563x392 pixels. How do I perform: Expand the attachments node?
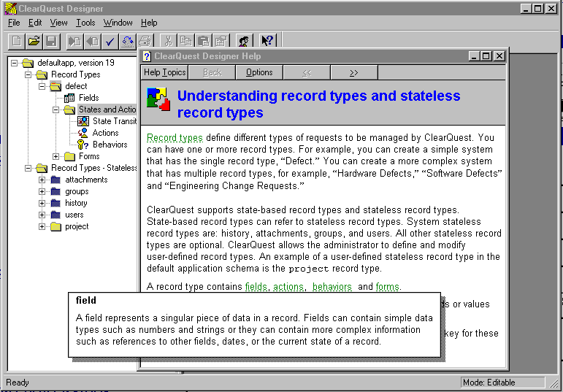coord(42,180)
